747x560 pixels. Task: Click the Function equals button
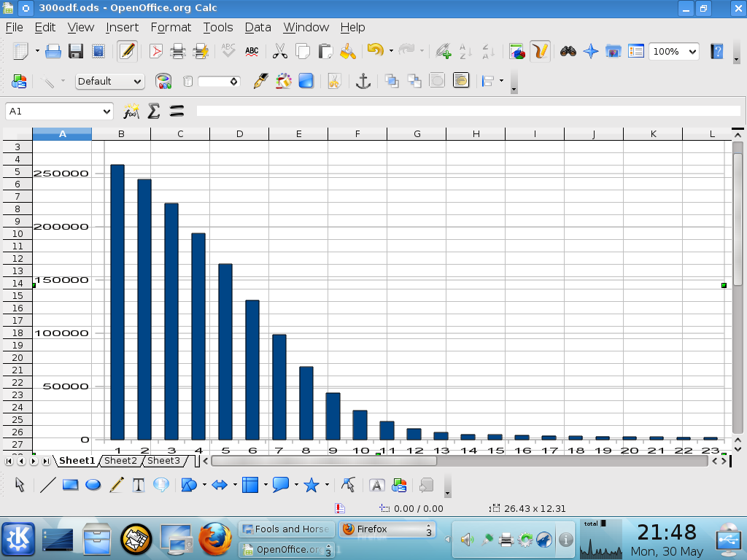click(x=177, y=112)
